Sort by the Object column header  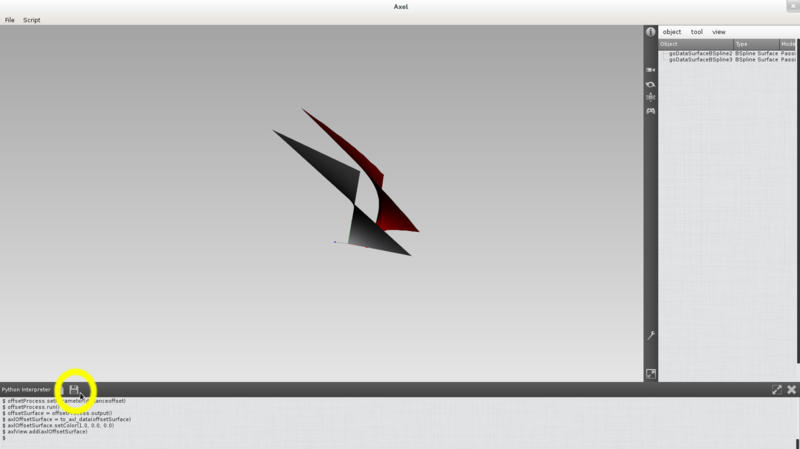(x=695, y=44)
